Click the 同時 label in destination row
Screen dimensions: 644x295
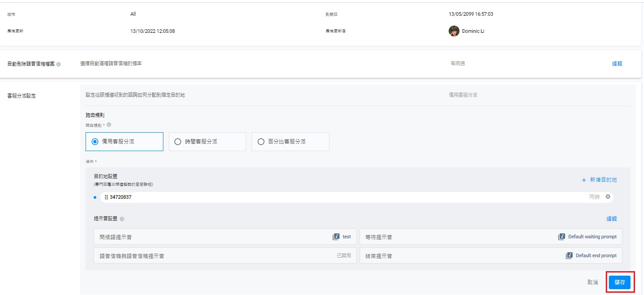coord(594,197)
